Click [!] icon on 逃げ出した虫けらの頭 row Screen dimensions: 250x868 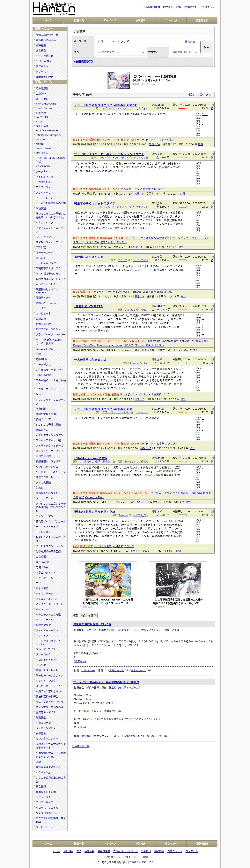212,257
